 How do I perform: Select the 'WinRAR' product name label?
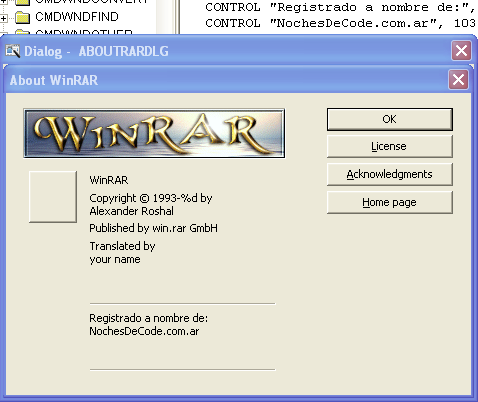pyautogui.click(x=109, y=180)
